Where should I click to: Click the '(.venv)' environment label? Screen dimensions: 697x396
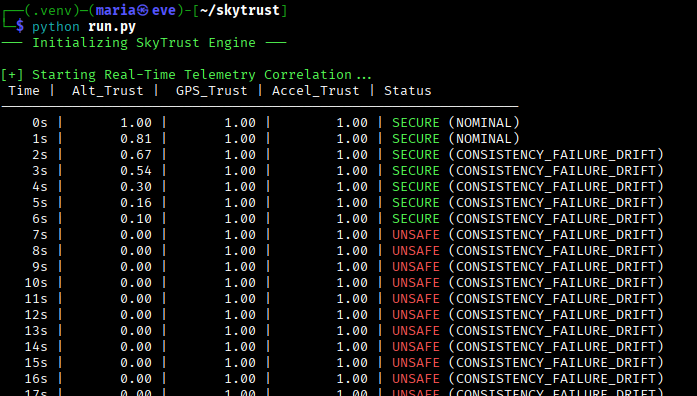[53, 10]
